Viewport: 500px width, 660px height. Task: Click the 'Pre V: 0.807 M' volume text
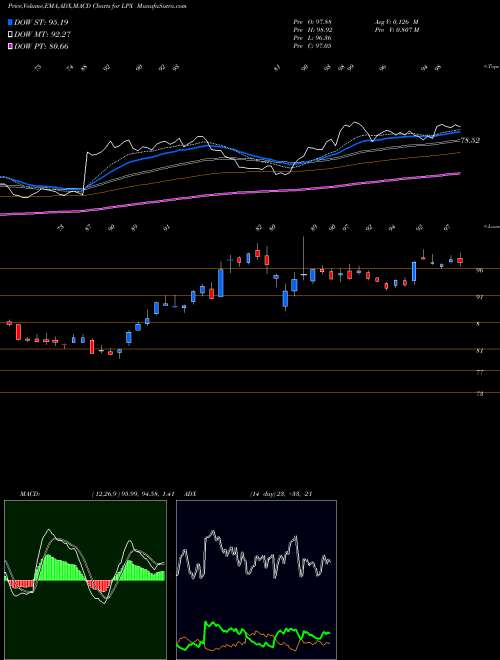(x=396, y=30)
